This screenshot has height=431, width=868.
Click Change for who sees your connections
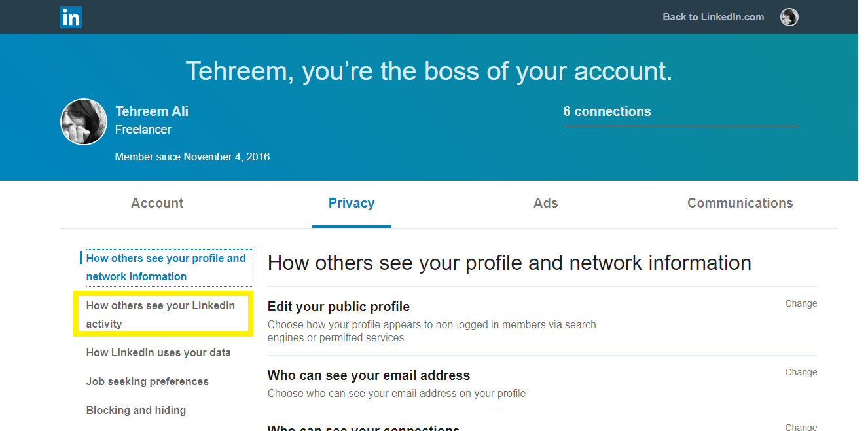click(801, 426)
